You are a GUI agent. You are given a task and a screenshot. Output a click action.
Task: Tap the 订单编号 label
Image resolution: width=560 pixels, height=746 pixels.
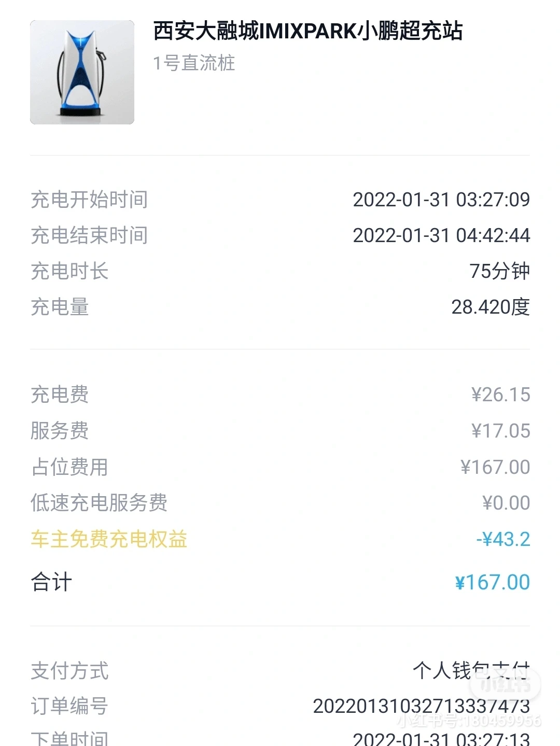coord(70,706)
